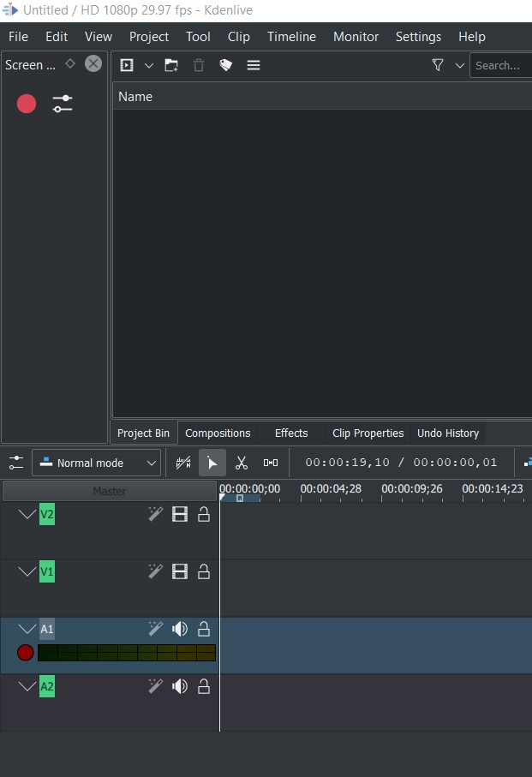Start A1 audio record red button

tap(25, 653)
